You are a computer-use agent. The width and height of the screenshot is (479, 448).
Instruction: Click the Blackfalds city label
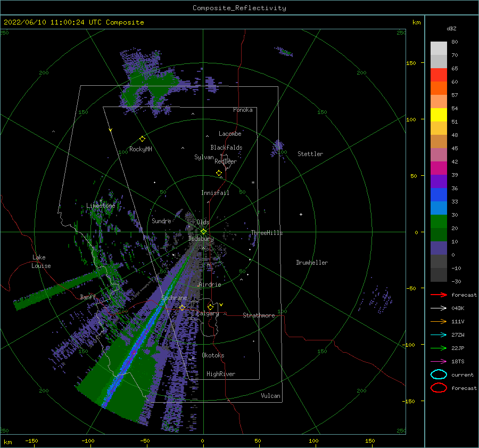[226, 148]
